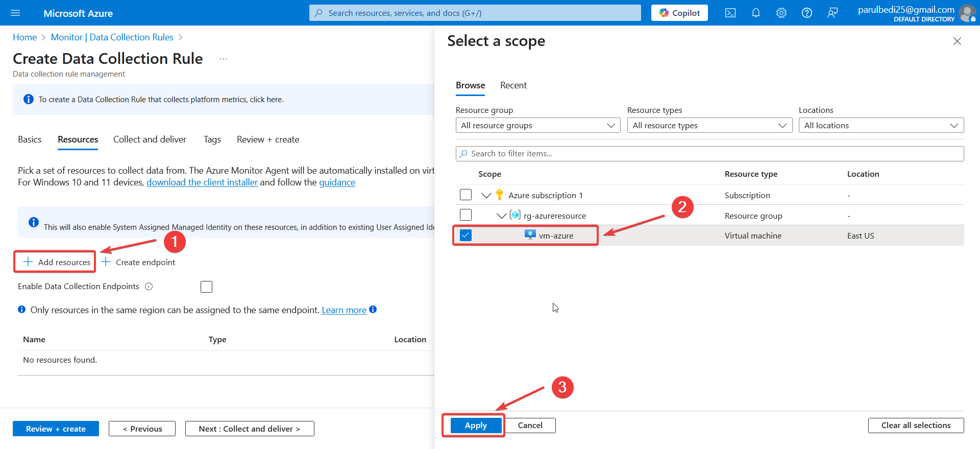This screenshot has width=980, height=449.
Task: Click the info icon after Learn more link
Action: tap(373, 310)
